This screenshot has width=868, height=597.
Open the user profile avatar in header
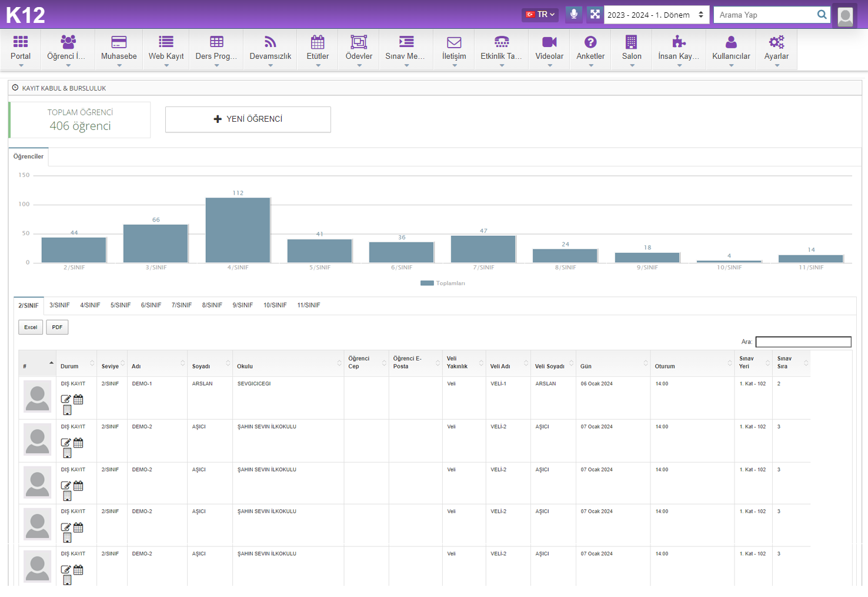[845, 16]
